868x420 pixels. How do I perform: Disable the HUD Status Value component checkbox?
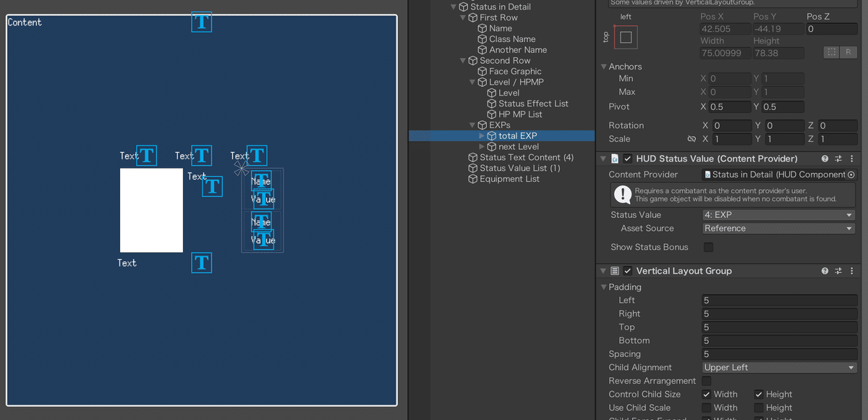628,159
